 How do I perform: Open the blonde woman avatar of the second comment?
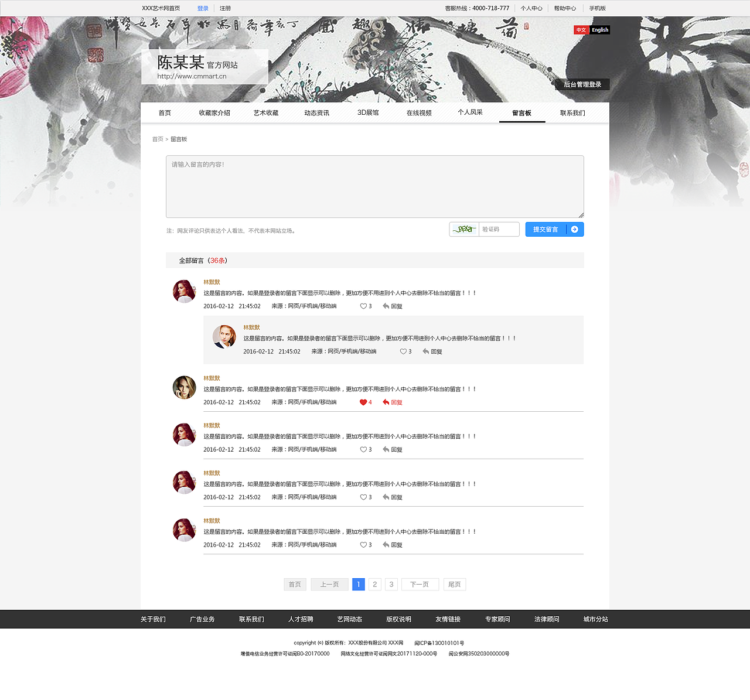[184, 387]
